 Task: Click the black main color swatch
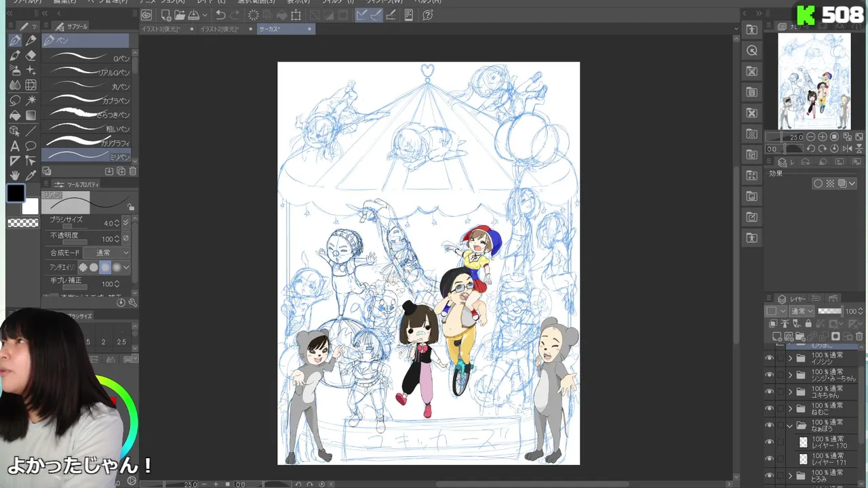click(x=16, y=194)
